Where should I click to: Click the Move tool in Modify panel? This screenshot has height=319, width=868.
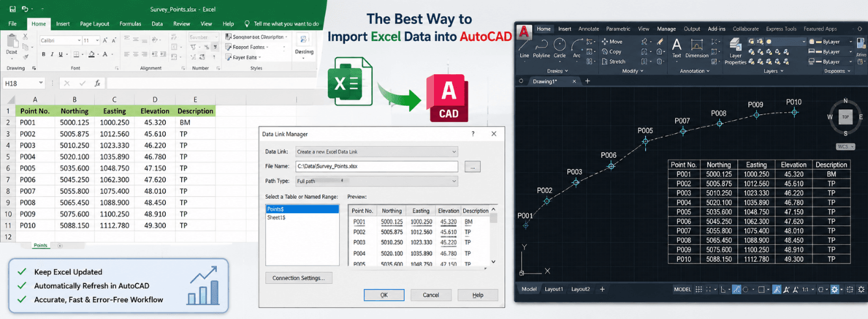pyautogui.click(x=613, y=42)
